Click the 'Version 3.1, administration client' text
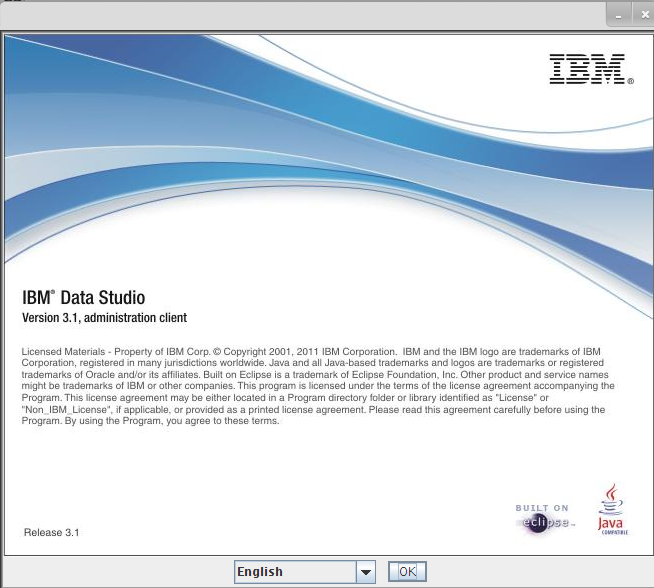 click(x=104, y=318)
